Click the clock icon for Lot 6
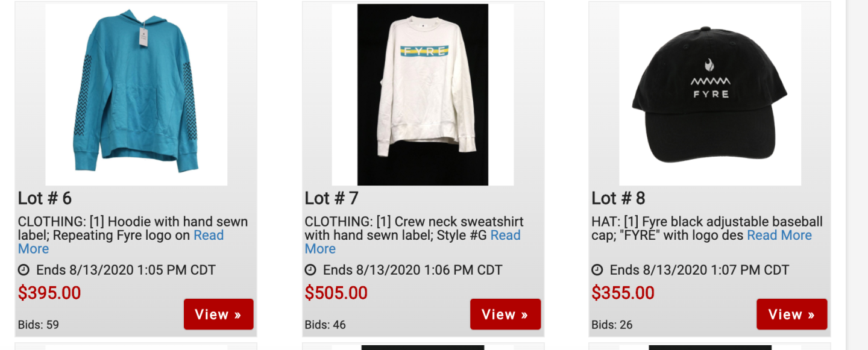Image resolution: width=868 pixels, height=350 pixels. pyautogui.click(x=24, y=270)
